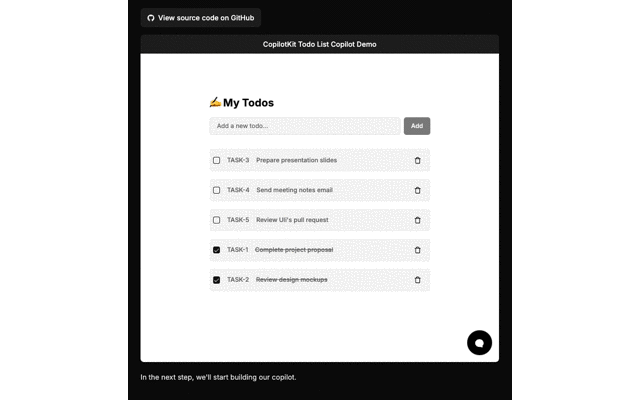Screen dimensions: 640x400
Task: Check the TASK-3 checkbox
Action: (x=216, y=160)
